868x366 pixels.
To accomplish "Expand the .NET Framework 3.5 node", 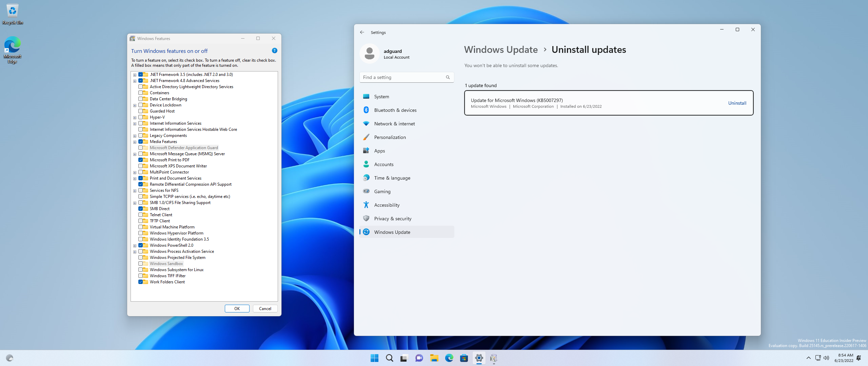I will (x=135, y=75).
